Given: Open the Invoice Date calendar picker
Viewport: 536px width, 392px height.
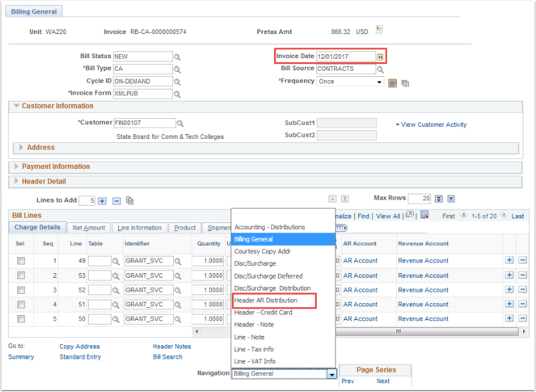Looking at the screenshot, I should [x=380, y=57].
